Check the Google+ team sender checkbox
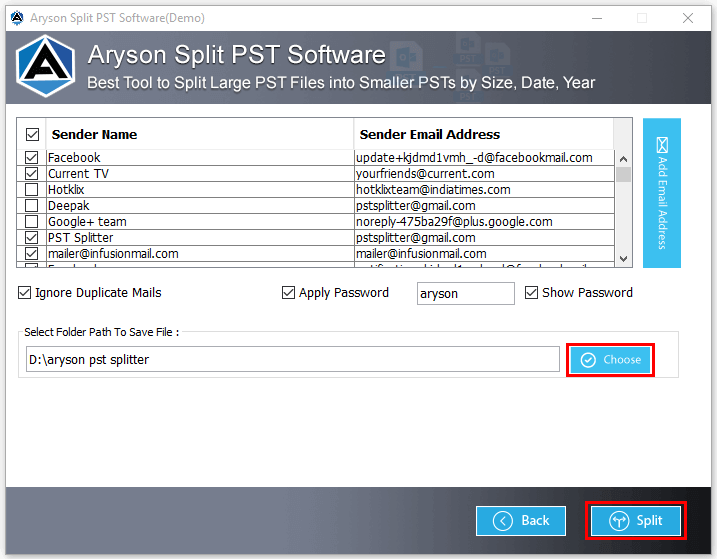This screenshot has height=559, width=717. tap(32, 221)
